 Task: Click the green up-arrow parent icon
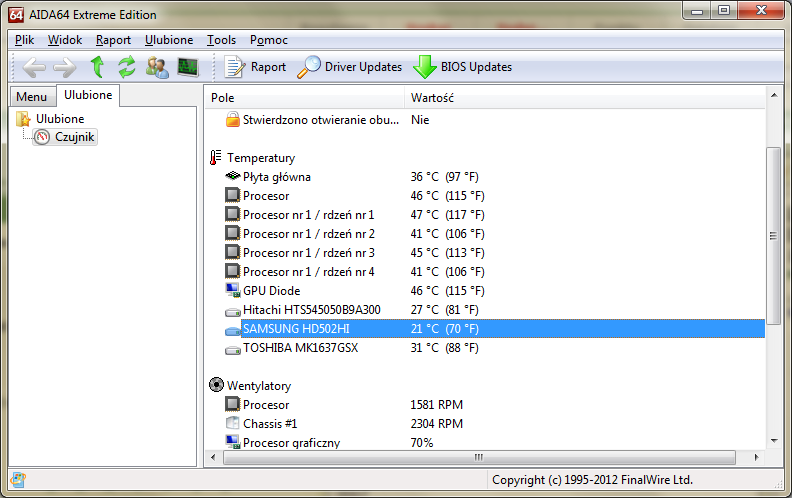tap(97, 67)
